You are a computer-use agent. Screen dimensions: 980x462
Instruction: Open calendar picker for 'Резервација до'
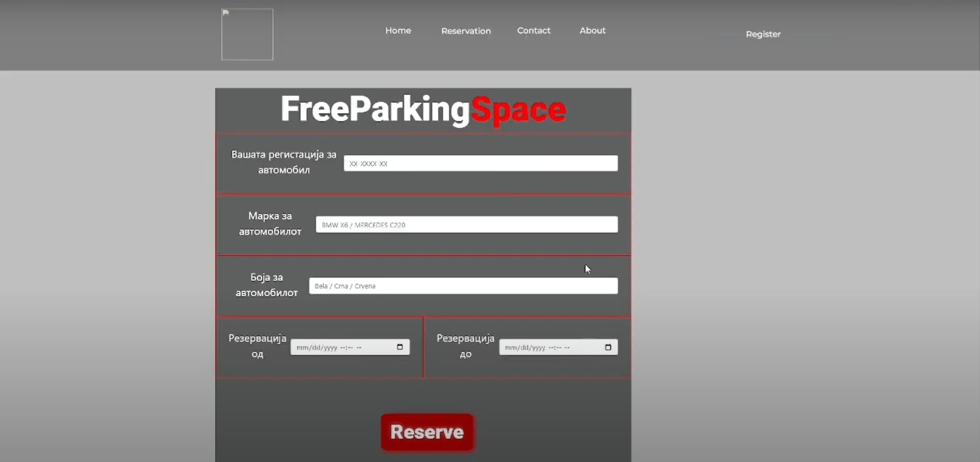pos(608,347)
